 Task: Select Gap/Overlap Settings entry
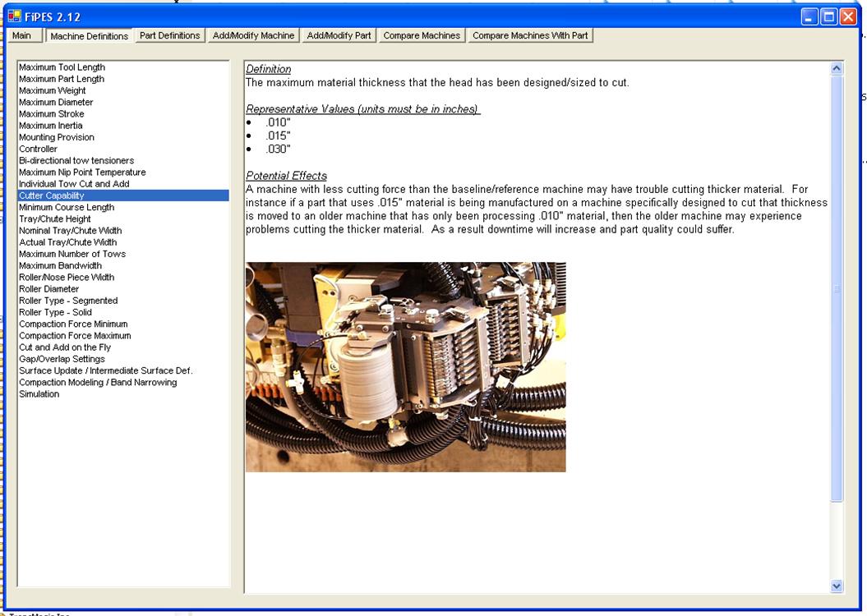(x=62, y=359)
